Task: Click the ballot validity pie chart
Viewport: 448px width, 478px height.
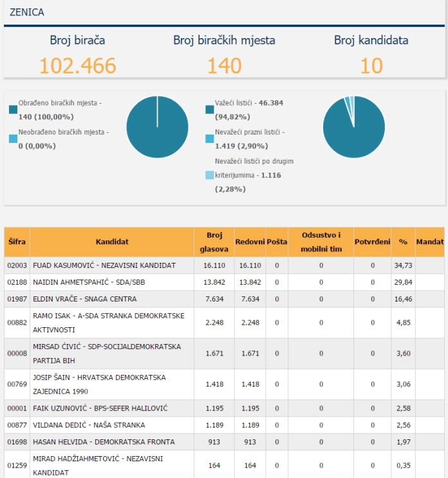Action: [354, 127]
